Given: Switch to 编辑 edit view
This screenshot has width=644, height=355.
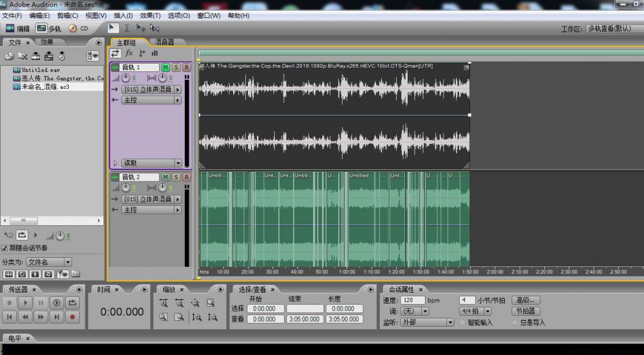Looking at the screenshot, I should pos(17,28).
